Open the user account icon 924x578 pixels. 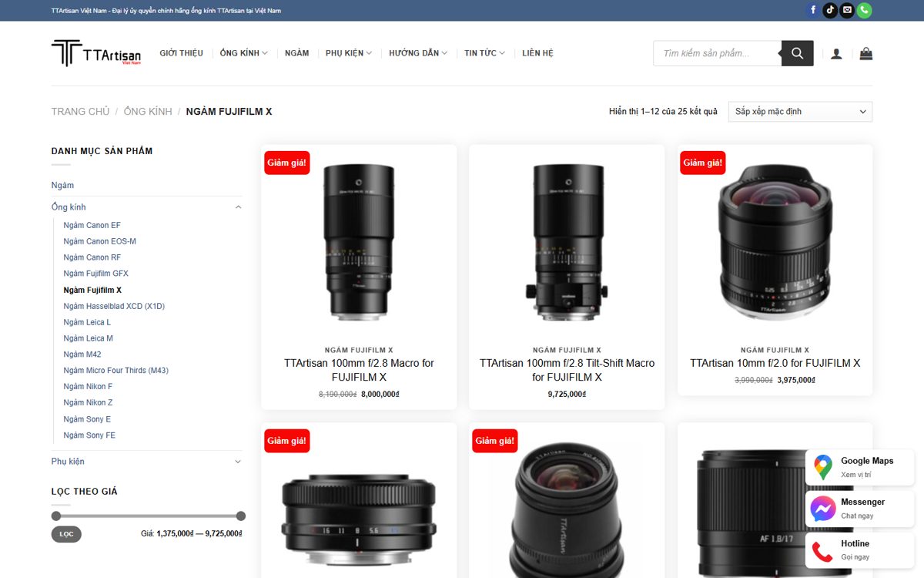(x=836, y=54)
